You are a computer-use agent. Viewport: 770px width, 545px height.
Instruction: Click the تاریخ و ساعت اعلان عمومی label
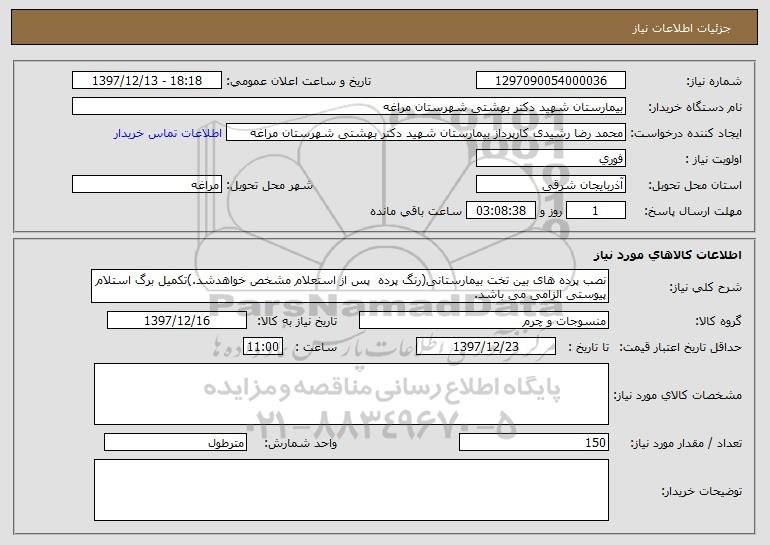299,81
